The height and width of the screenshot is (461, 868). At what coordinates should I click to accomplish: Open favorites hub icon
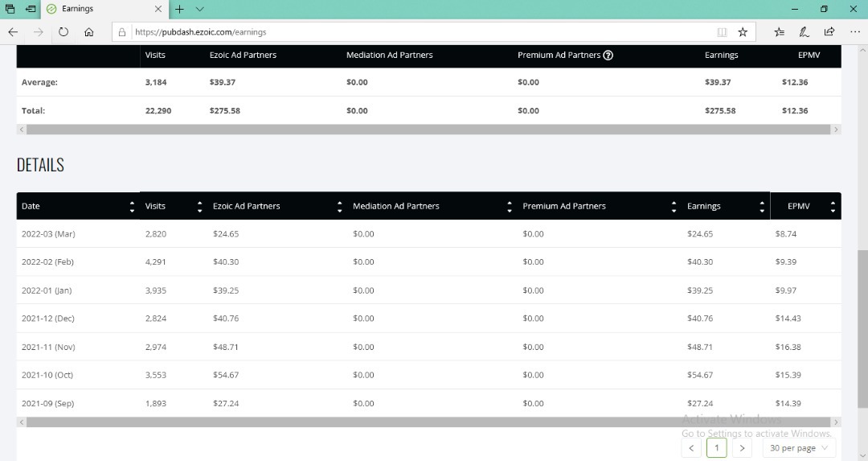tap(779, 32)
